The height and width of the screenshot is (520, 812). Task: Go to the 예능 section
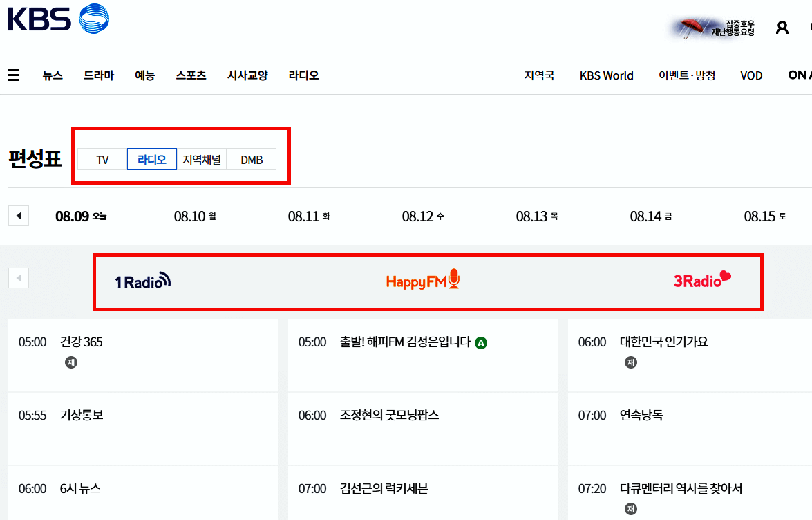tap(144, 75)
